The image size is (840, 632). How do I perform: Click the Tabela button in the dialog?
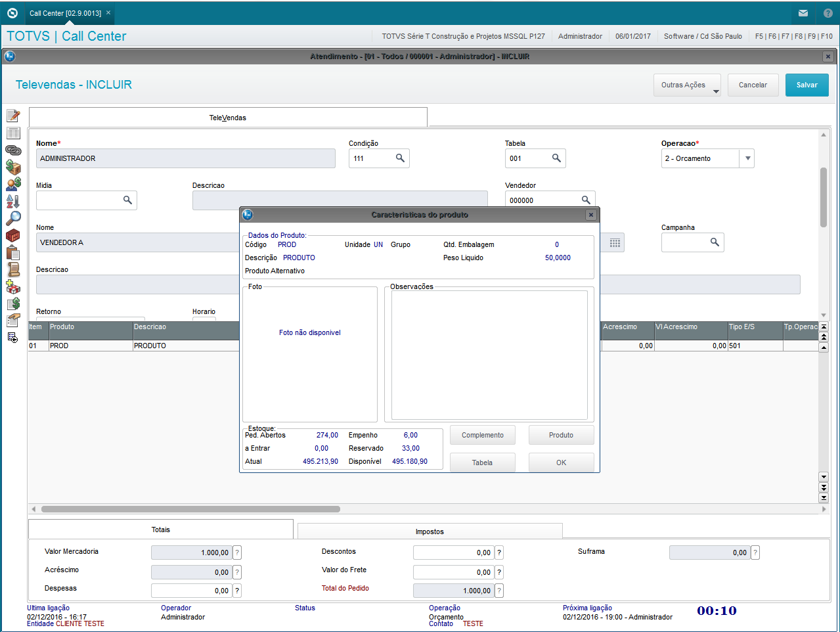point(483,463)
